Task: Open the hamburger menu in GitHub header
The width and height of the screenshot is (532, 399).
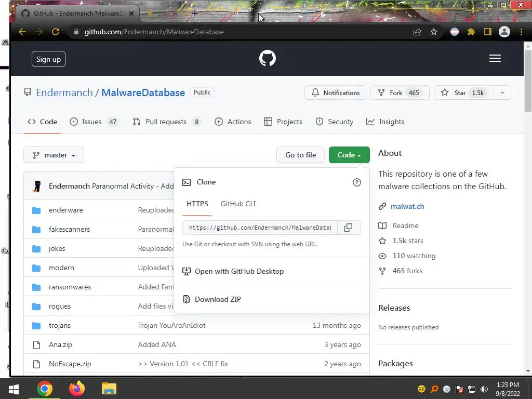Action: coord(495,58)
